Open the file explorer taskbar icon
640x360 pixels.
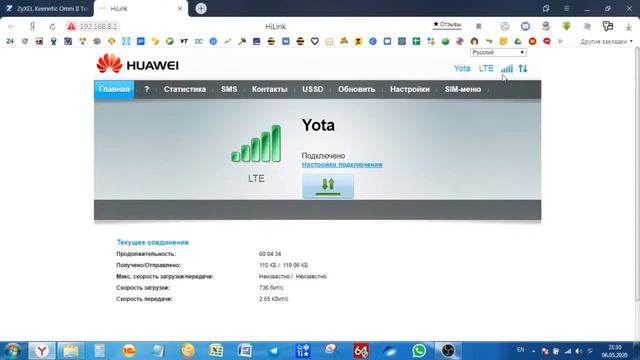[71, 351]
